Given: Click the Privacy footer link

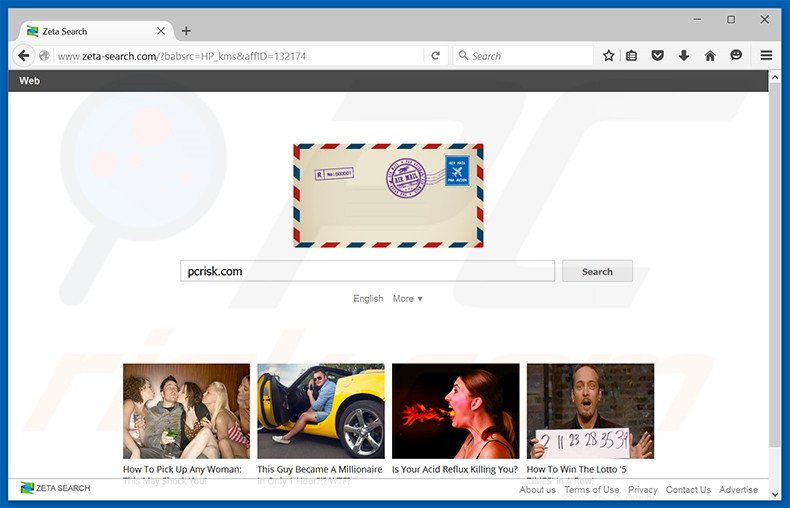Looking at the screenshot, I should click(642, 490).
